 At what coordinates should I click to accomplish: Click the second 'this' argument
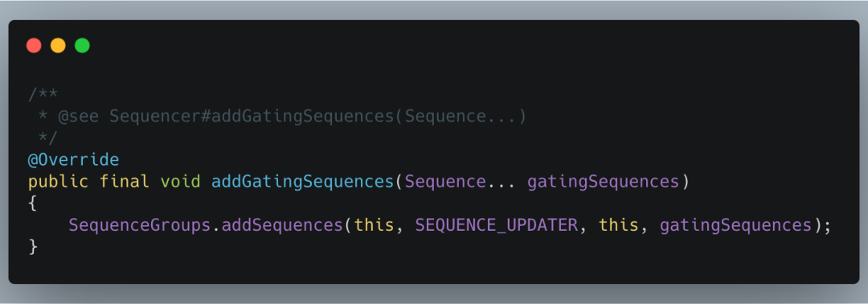pos(619,225)
